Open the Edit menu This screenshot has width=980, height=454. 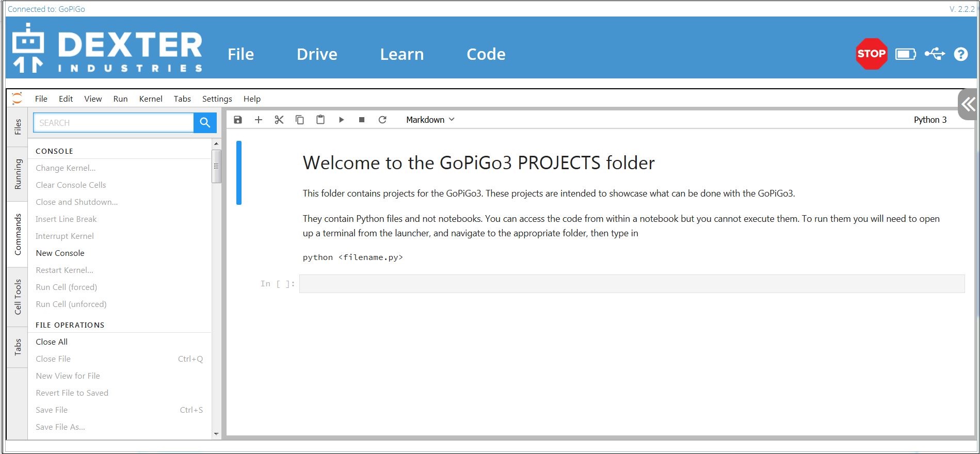(66, 99)
